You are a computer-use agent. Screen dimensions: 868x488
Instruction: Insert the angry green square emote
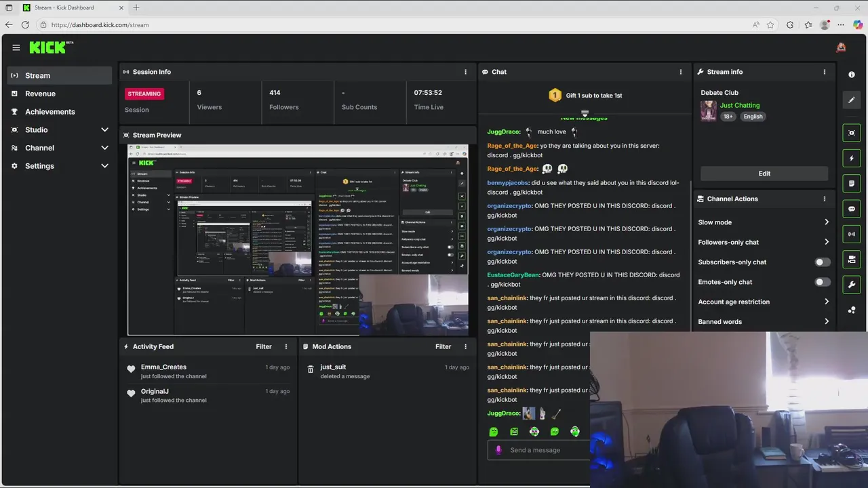(x=514, y=432)
